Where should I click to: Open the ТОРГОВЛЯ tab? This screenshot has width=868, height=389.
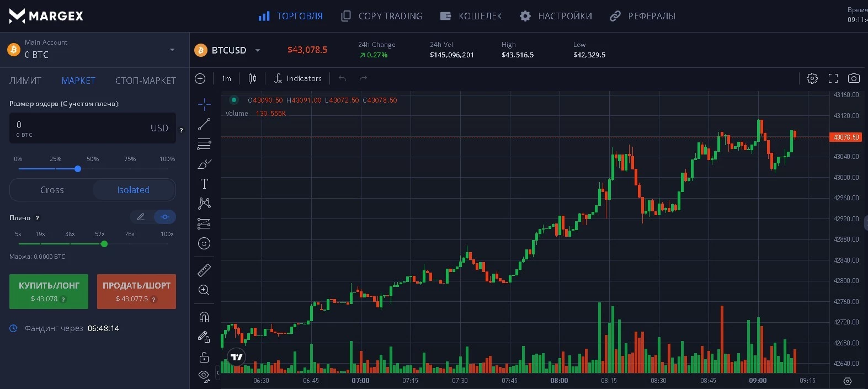point(291,16)
